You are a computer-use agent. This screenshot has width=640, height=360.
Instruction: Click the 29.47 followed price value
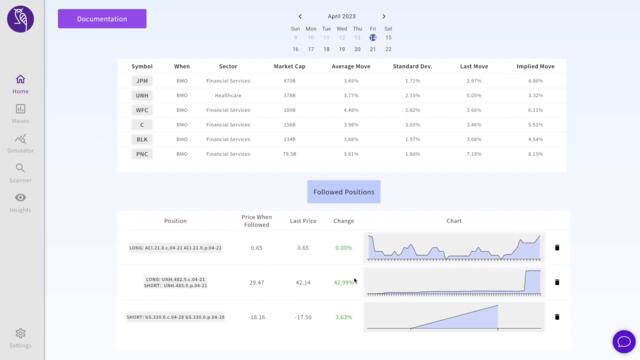(x=256, y=282)
